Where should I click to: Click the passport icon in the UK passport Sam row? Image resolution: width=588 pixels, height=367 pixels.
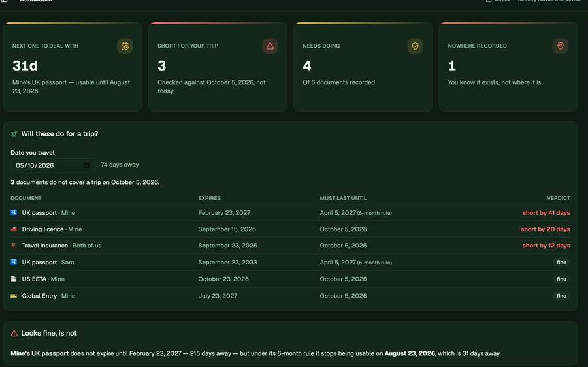pyautogui.click(x=14, y=262)
